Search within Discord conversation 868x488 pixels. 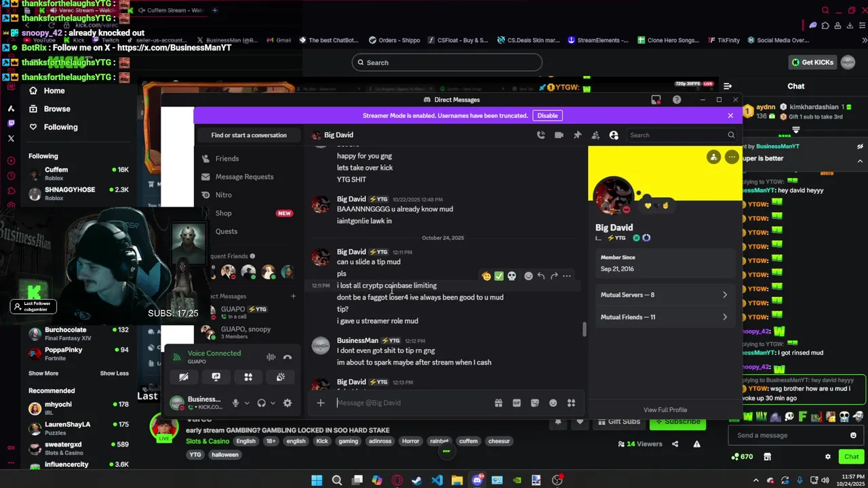[682, 135]
